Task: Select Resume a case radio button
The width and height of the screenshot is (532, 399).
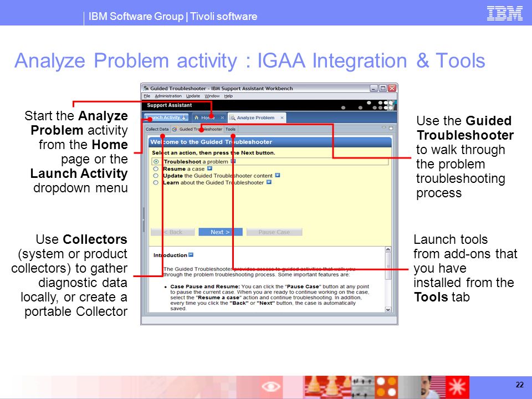Action: click(156, 168)
